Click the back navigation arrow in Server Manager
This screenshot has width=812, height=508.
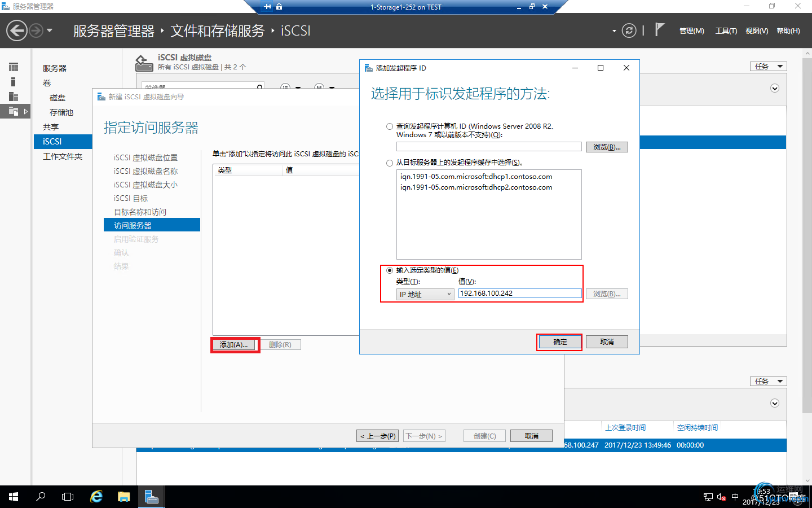tap(17, 30)
